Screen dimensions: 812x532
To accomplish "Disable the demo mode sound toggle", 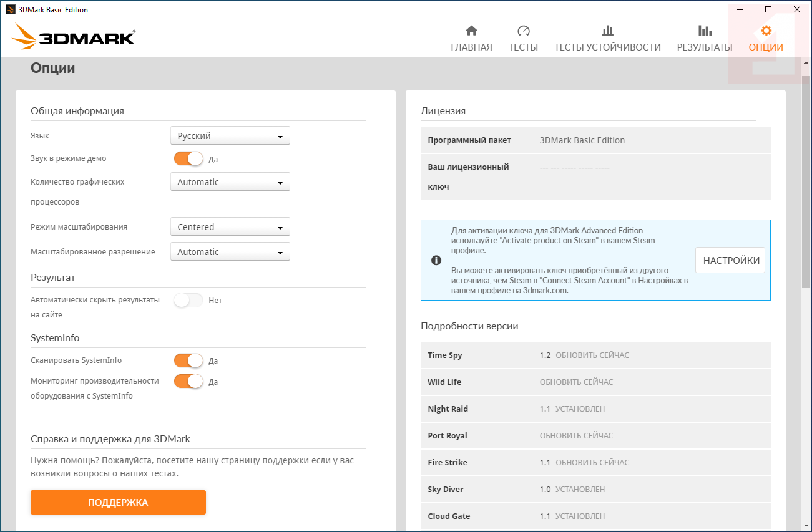I will click(188, 159).
